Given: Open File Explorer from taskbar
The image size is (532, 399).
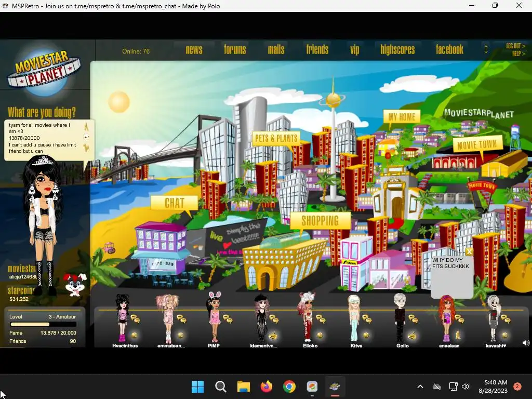Looking at the screenshot, I should click(x=243, y=387).
